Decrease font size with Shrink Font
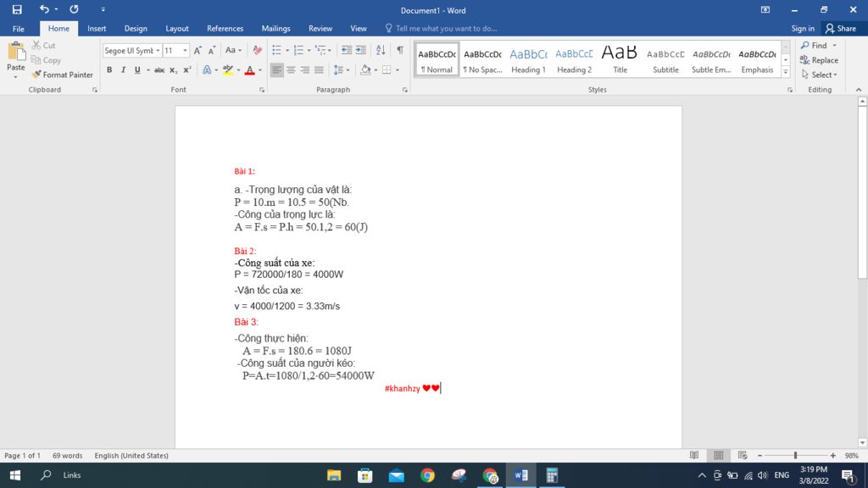The width and height of the screenshot is (868, 488). (x=211, y=50)
